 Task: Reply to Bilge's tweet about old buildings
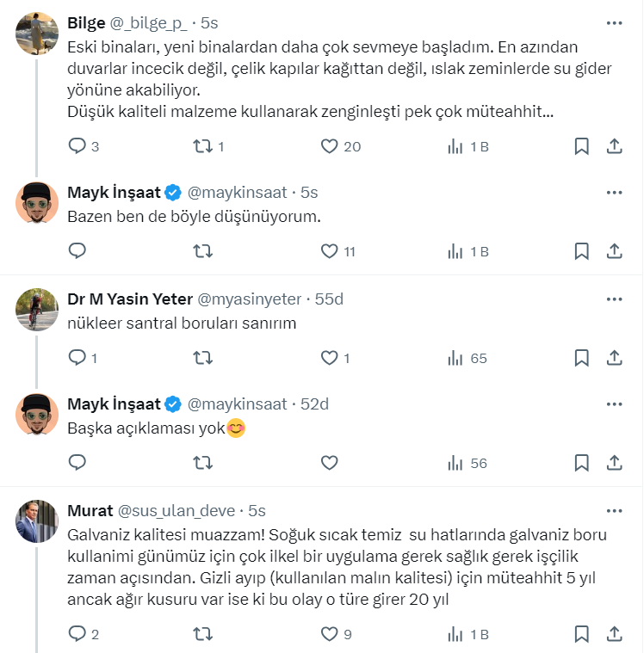(x=77, y=146)
